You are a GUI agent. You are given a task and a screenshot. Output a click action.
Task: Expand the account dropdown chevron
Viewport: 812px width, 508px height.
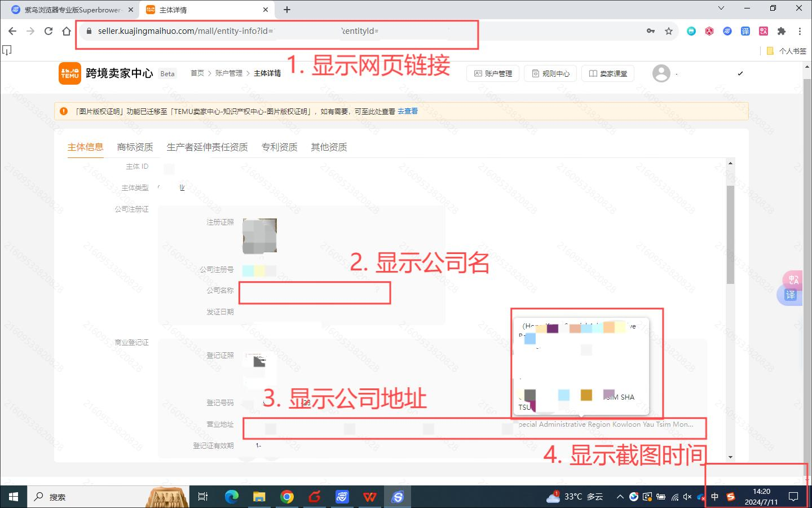tap(740, 73)
